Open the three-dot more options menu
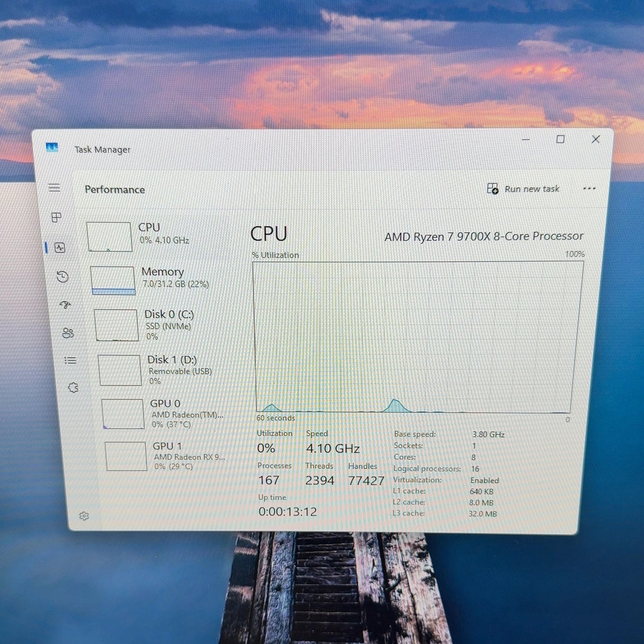Screen dimensions: 644x644 click(589, 189)
